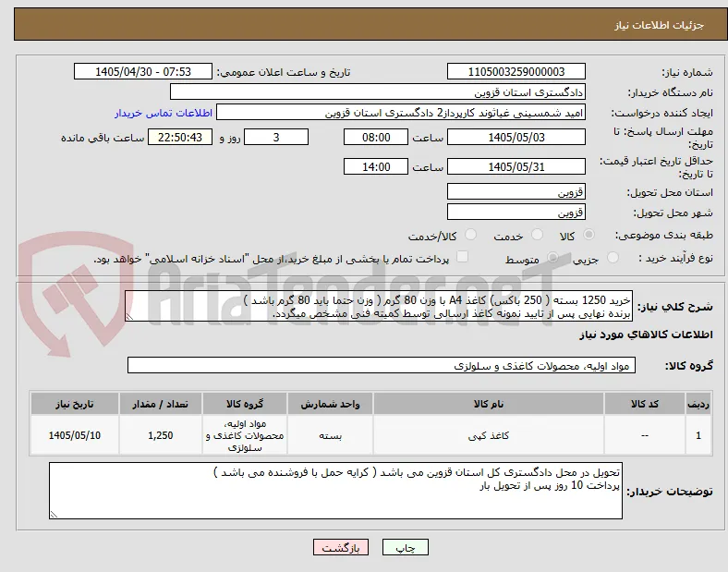Click the announcement date field 1405/04/30 - 07:53
The width and height of the screenshot is (728, 572).
click(143, 71)
